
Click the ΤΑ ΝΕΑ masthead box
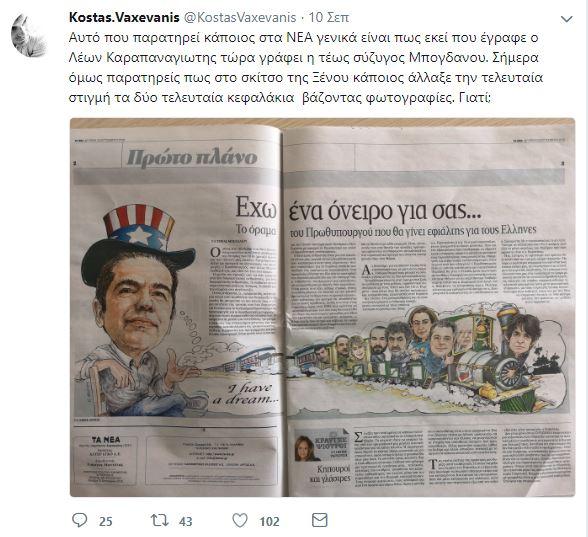106,460
